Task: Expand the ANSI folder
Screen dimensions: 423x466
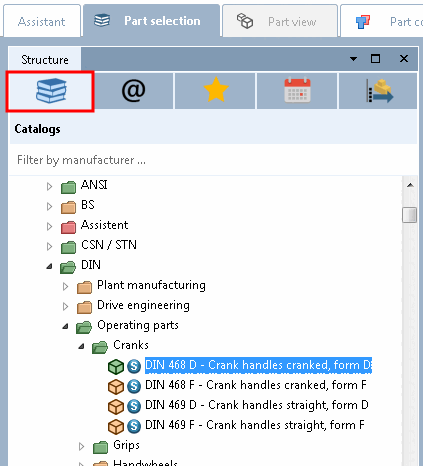Action: click(x=49, y=186)
